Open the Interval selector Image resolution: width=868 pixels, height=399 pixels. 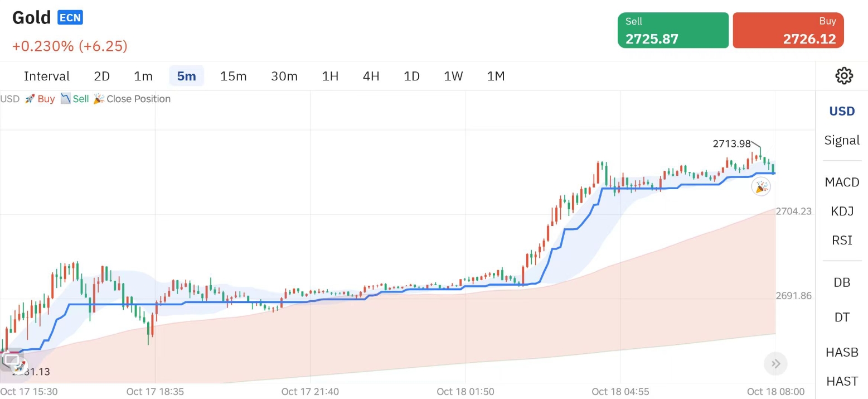tap(47, 76)
